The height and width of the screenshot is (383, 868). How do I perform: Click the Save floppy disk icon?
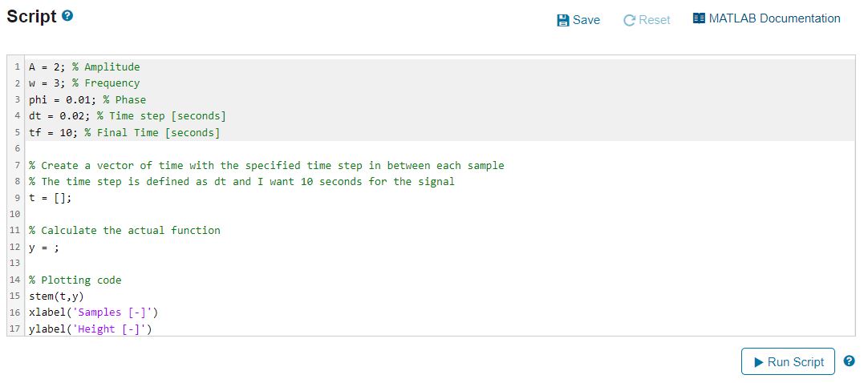pyautogui.click(x=563, y=21)
